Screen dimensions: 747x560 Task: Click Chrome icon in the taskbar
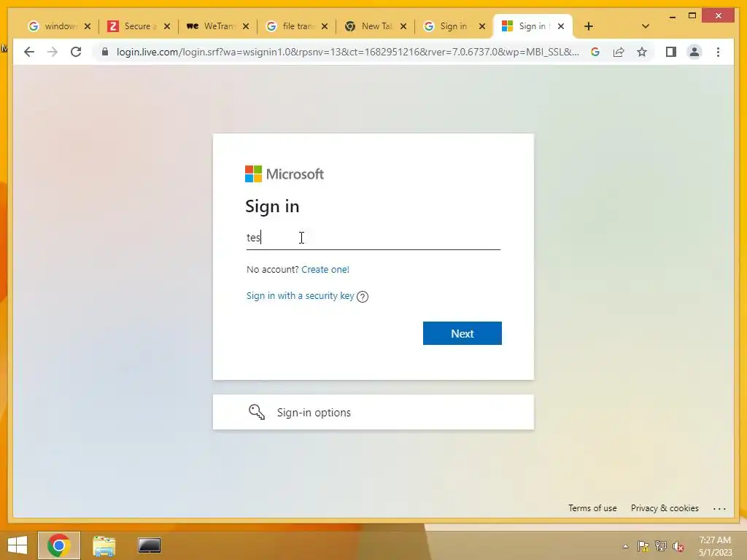[x=59, y=545]
